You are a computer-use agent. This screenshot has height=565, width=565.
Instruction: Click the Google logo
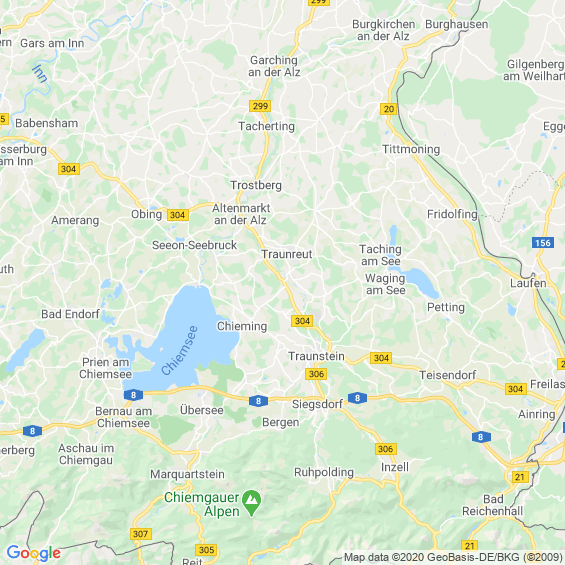tap(34, 553)
